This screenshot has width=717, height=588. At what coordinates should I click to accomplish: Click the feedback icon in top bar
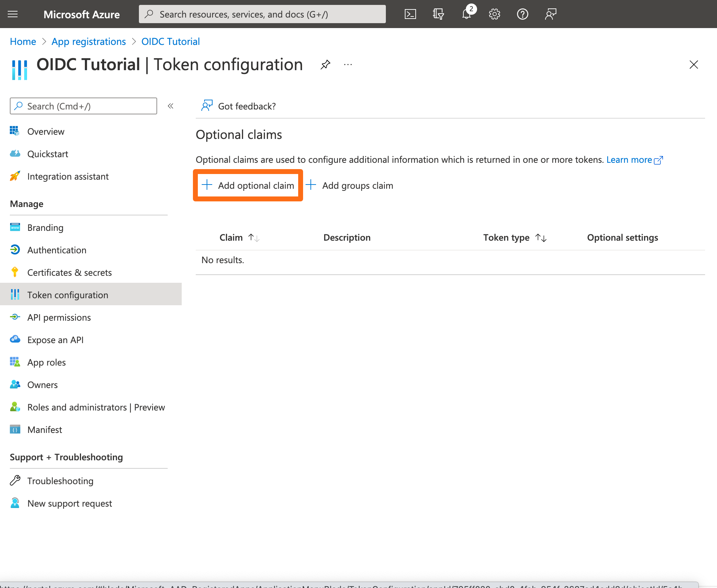[x=550, y=14]
